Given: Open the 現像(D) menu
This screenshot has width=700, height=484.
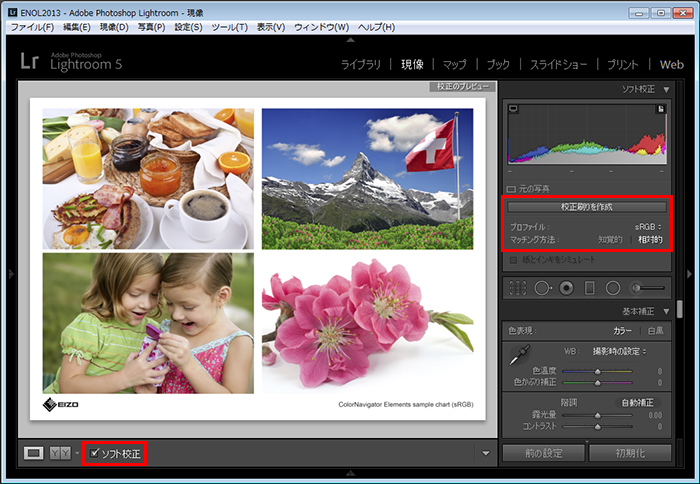Looking at the screenshot, I should point(114,27).
